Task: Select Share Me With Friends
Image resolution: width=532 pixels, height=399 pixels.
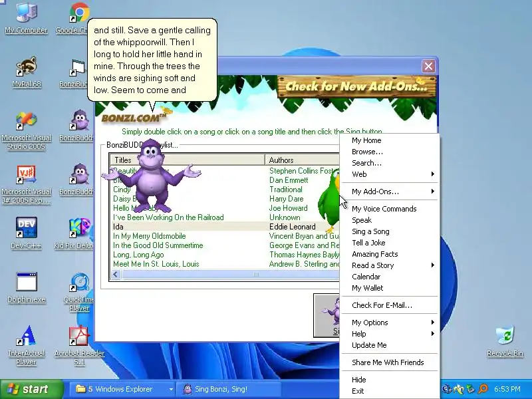Action: 389,362
